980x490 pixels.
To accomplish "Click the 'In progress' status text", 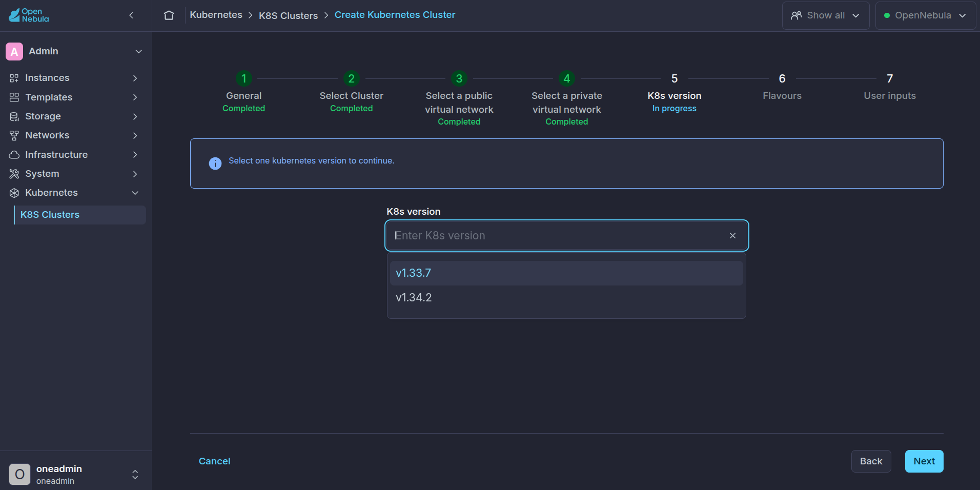I will [x=675, y=109].
